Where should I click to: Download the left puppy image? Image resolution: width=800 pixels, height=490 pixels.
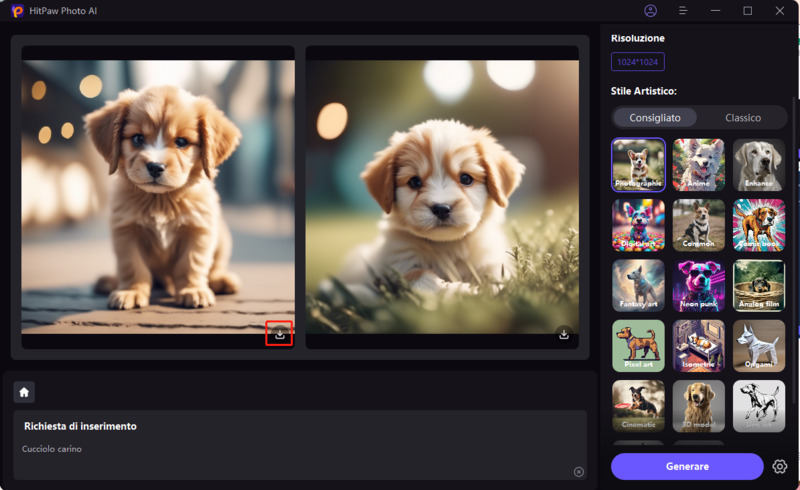[x=279, y=334]
